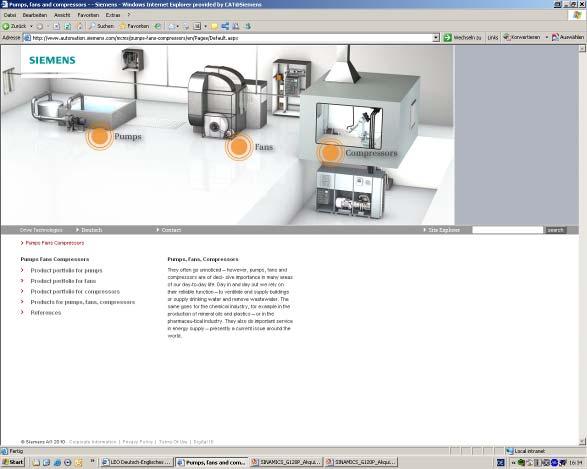587x469 pixels.
Task: Open the Konvertieren dropdown arrow
Action: [547, 37]
